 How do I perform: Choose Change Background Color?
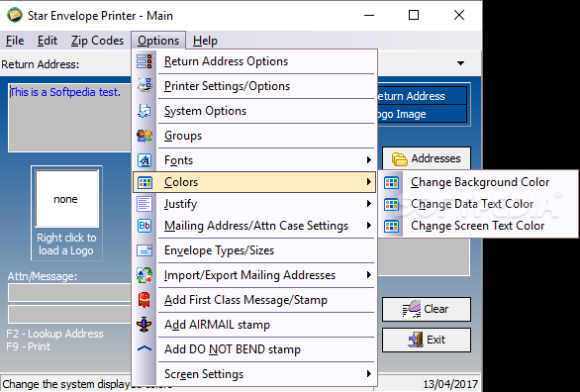click(478, 182)
